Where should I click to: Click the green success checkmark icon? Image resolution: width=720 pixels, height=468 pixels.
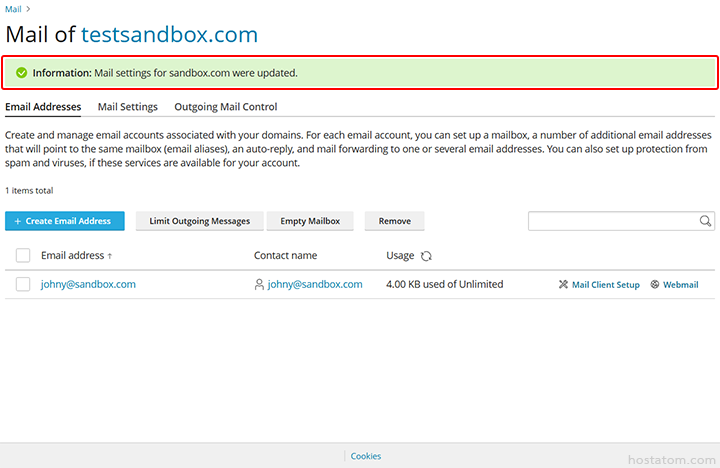[21, 73]
